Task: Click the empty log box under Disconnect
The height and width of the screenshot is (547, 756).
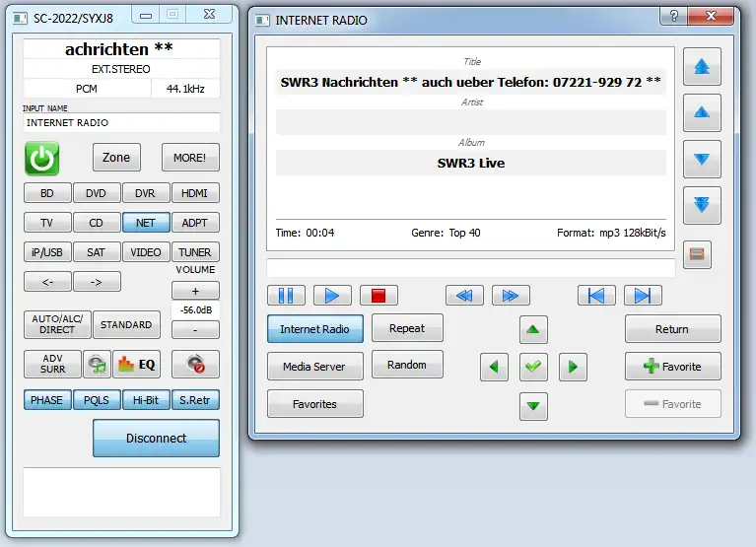Action: pyautogui.click(x=121, y=492)
